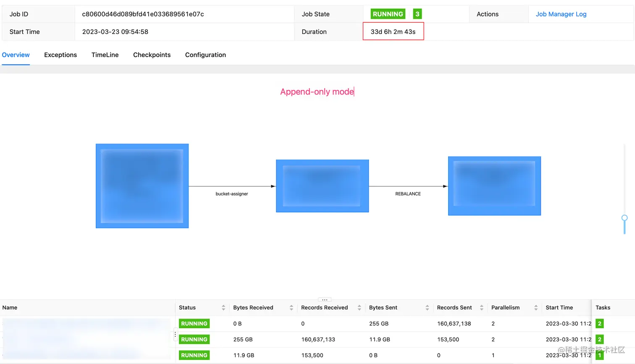Image resolution: width=635 pixels, height=364 pixels.
Task: Show the Configuration tab
Action: (205, 55)
